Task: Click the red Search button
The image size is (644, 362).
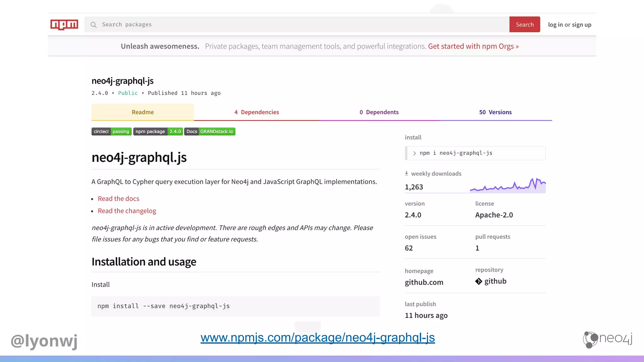Action: 525,25
